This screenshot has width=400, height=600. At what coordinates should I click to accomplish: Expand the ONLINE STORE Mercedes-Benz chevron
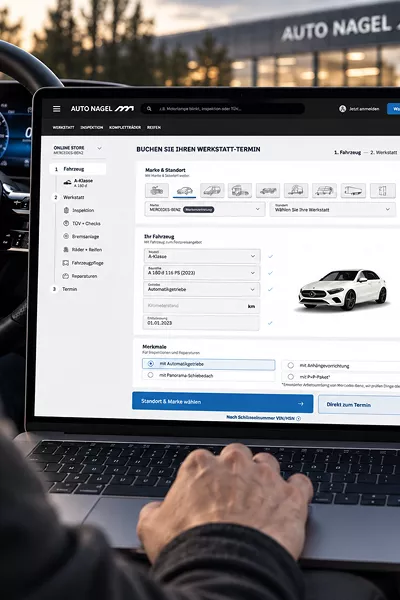[x=100, y=148]
